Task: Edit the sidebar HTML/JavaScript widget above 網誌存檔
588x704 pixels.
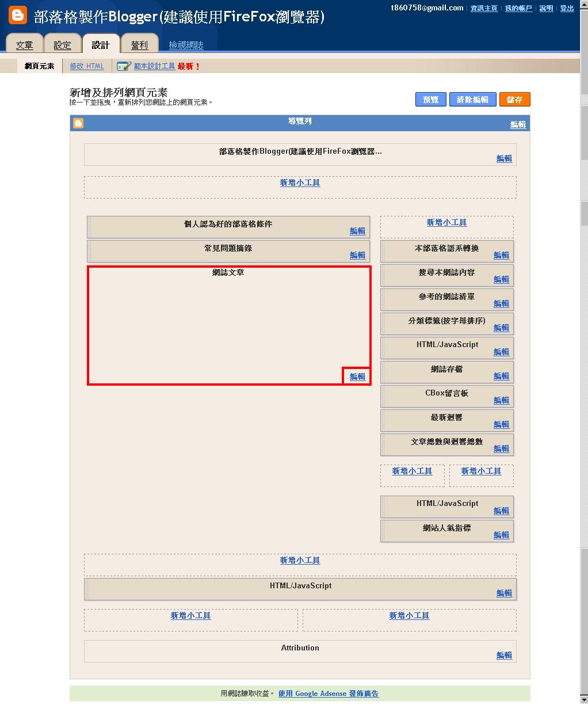Action: point(501,352)
